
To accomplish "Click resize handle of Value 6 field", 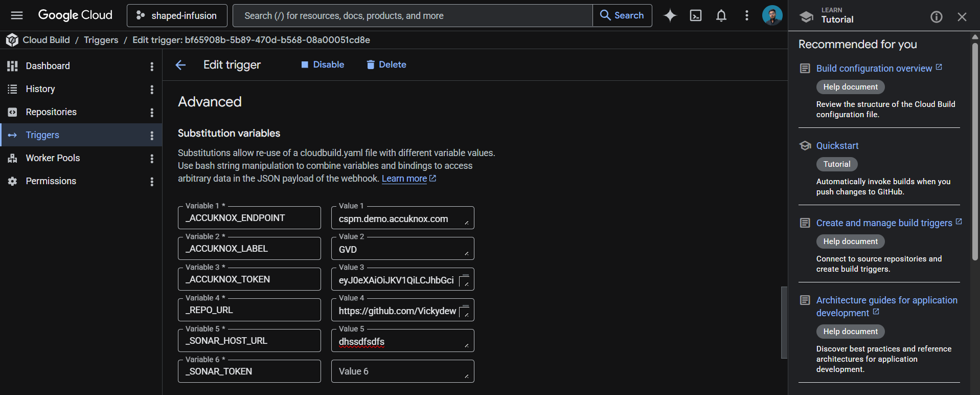I will click(x=466, y=377).
